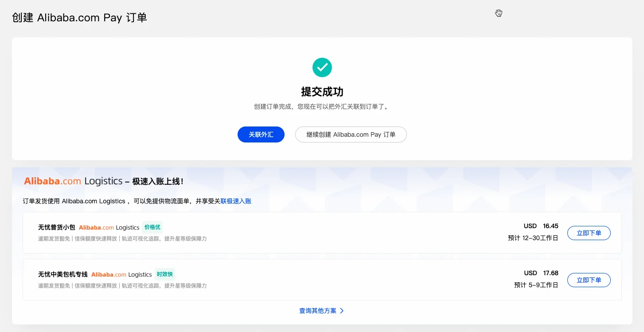
Task: Click the 提交成功 heading
Action: coord(322,92)
